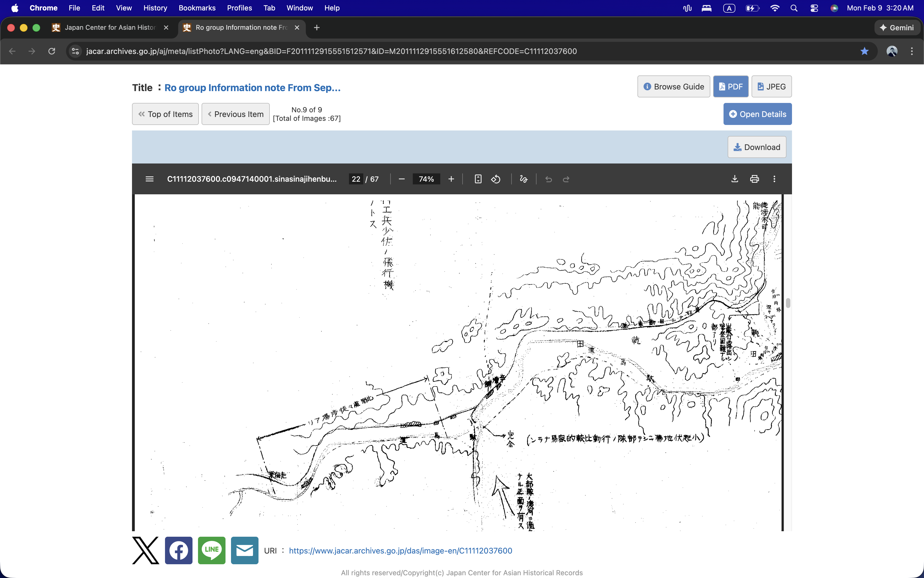Viewport: 924px width, 578px height.
Task: Open the JACAR URI link
Action: coord(400,550)
